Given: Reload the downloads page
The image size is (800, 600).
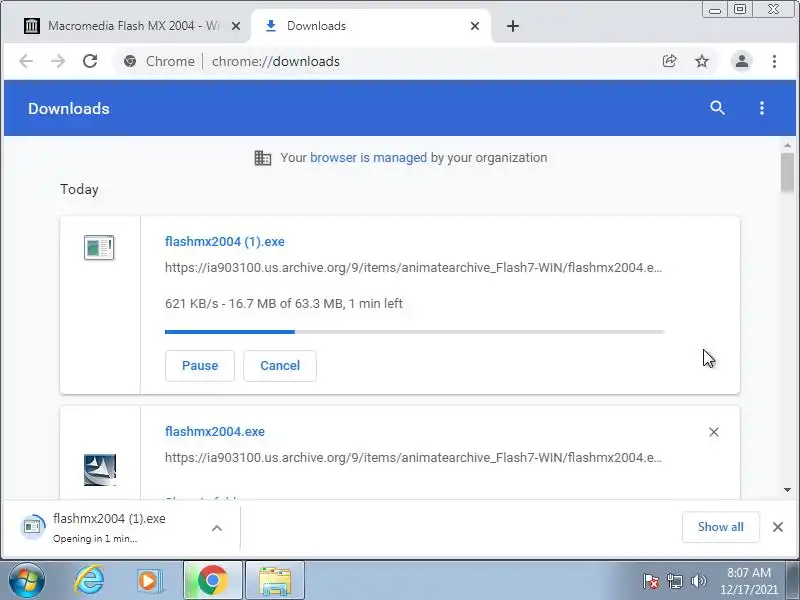Looking at the screenshot, I should (x=90, y=61).
